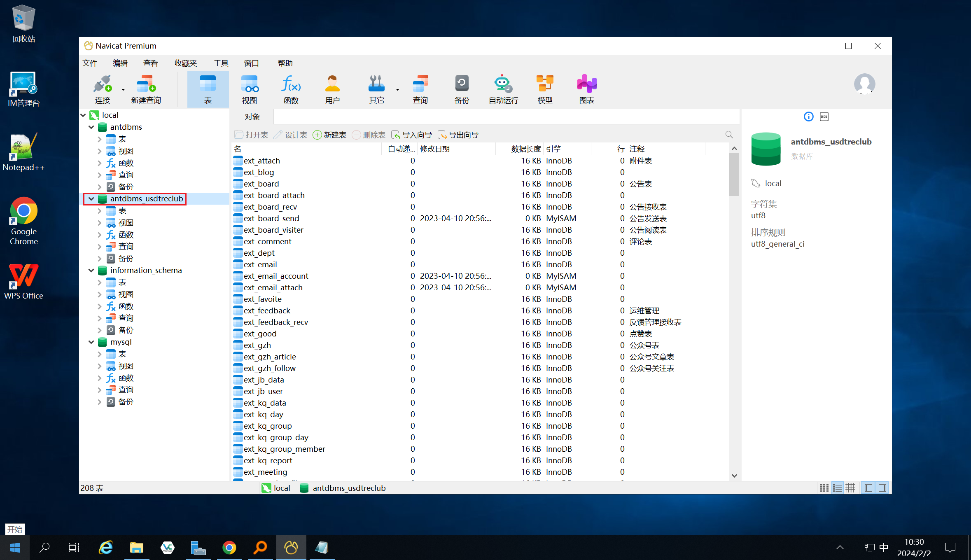Screen dimensions: 971x560
Task: Show the DDL panel icon
Action: [824, 117]
